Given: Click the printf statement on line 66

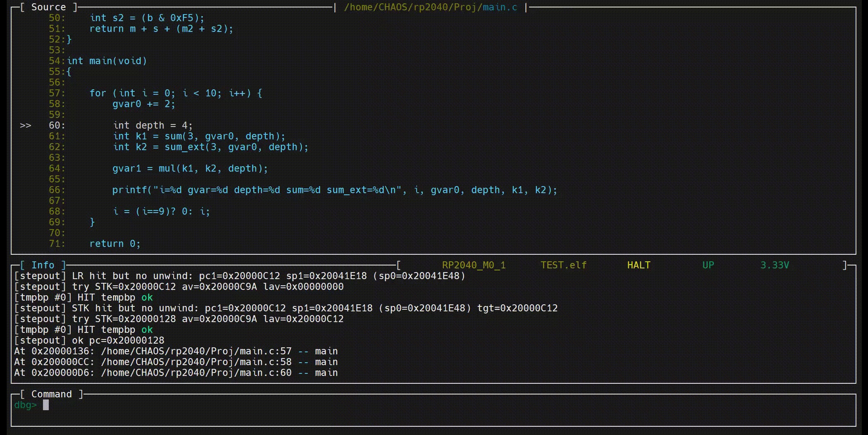Looking at the screenshot, I should 334,190.
